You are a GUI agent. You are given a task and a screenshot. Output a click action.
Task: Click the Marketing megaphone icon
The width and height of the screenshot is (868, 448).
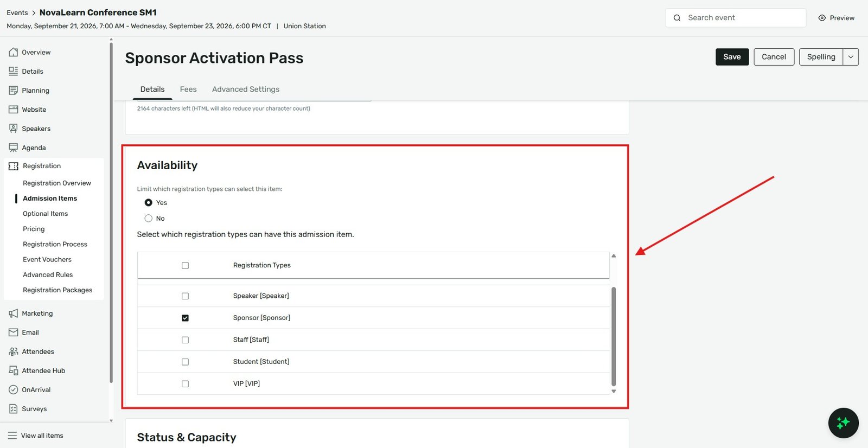click(x=14, y=313)
